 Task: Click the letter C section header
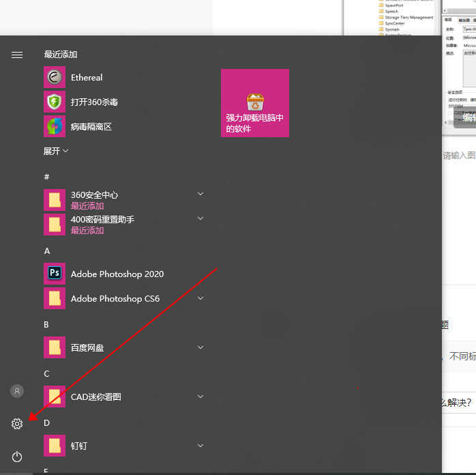click(46, 374)
